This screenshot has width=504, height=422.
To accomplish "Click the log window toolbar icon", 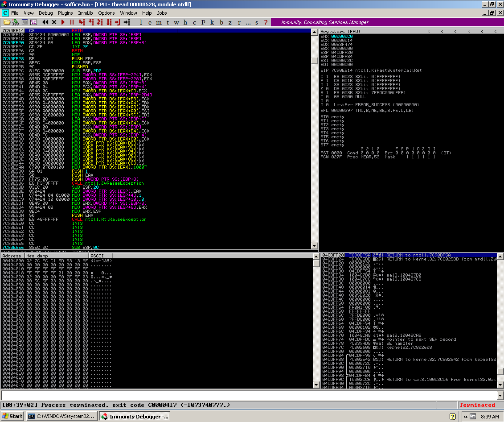I will coord(25,22).
